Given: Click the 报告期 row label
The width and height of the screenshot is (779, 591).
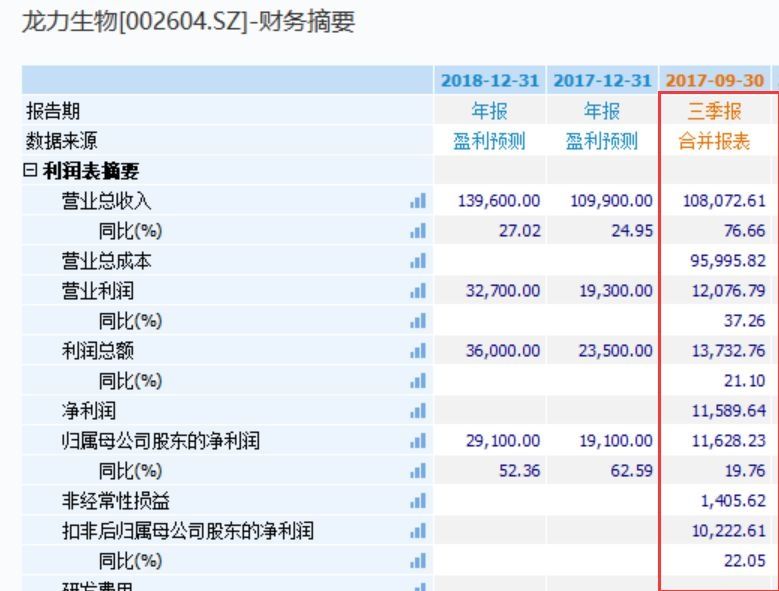Looking at the screenshot, I should [53, 111].
